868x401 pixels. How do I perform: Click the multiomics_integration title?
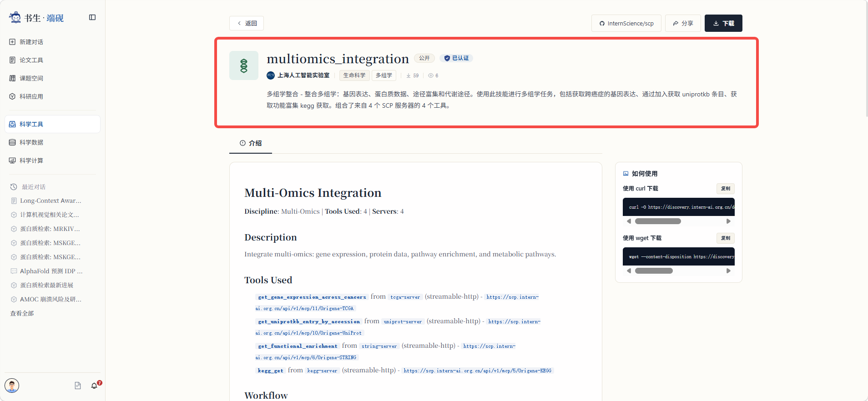coord(338,59)
